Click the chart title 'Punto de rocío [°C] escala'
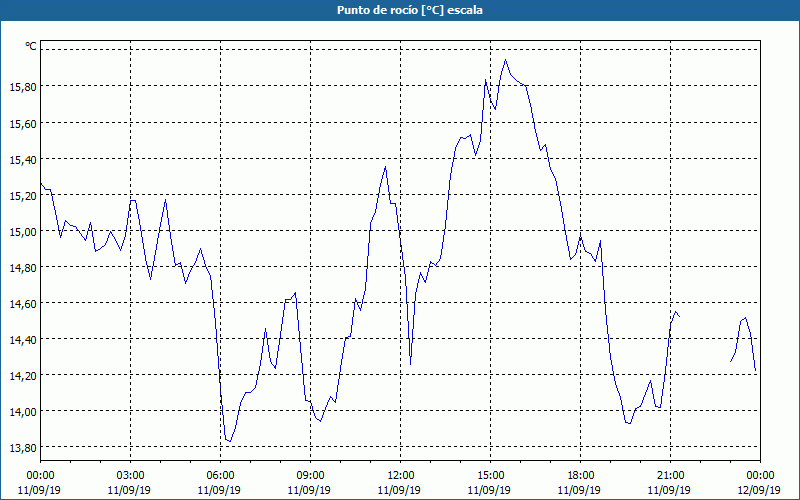This screenshot has width=800, height=500. (x=410, y=10)
